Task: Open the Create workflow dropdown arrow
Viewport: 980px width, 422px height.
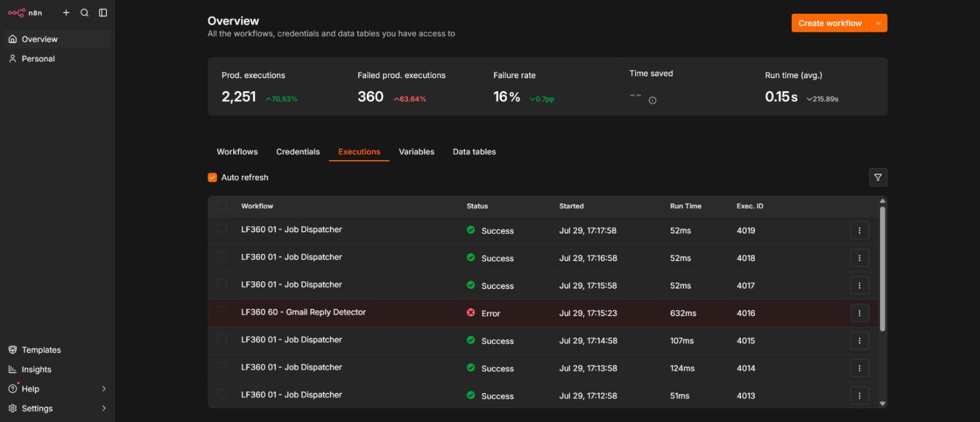Action: [878, 23]
